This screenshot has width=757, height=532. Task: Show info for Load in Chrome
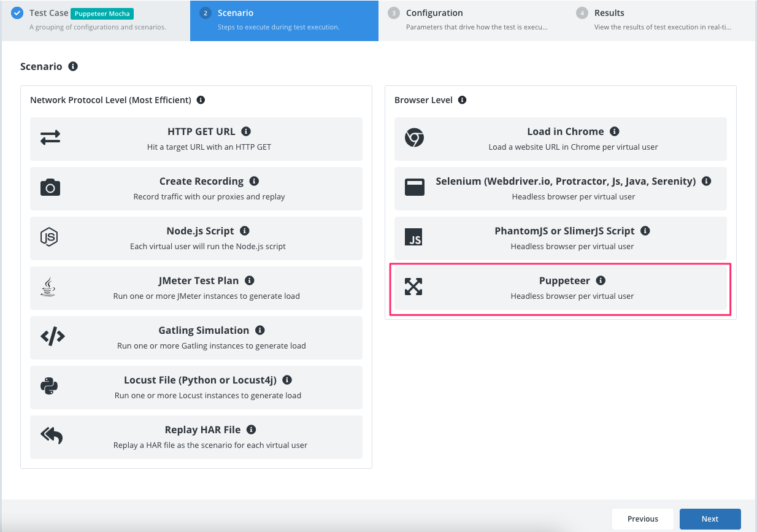tap(615, 131)
